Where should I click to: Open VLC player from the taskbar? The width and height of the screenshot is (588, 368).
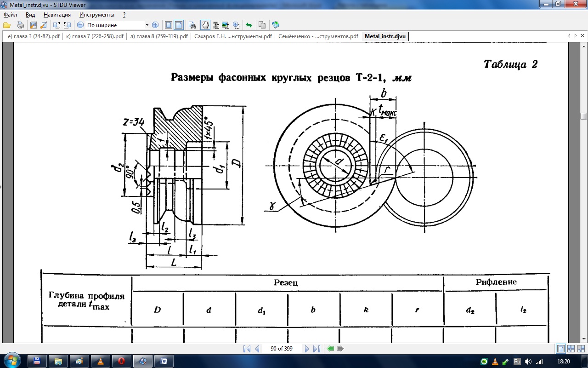coord(101,361)
